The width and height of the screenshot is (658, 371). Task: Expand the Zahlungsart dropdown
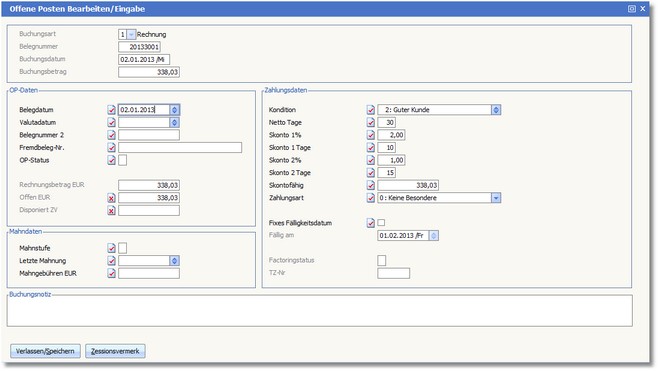(x=496, y=198)
